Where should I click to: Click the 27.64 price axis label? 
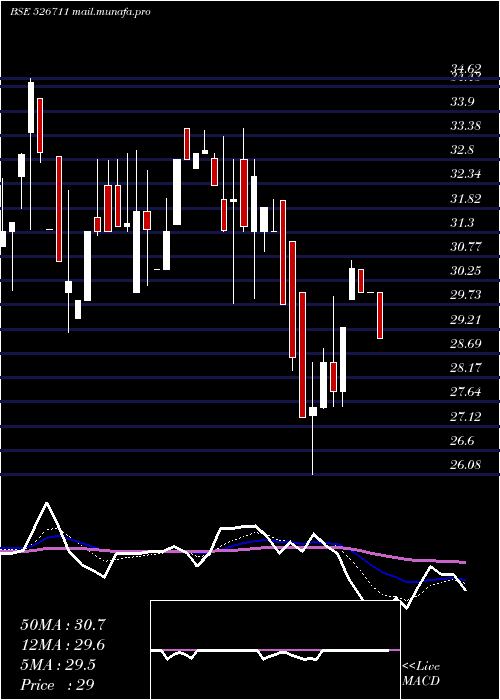point(466,392)
